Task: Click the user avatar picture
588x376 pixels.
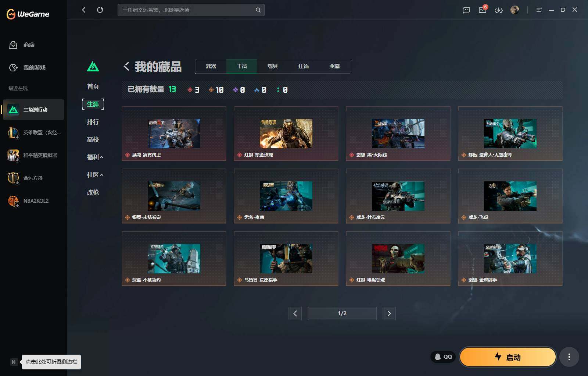Action: point(515,10)
